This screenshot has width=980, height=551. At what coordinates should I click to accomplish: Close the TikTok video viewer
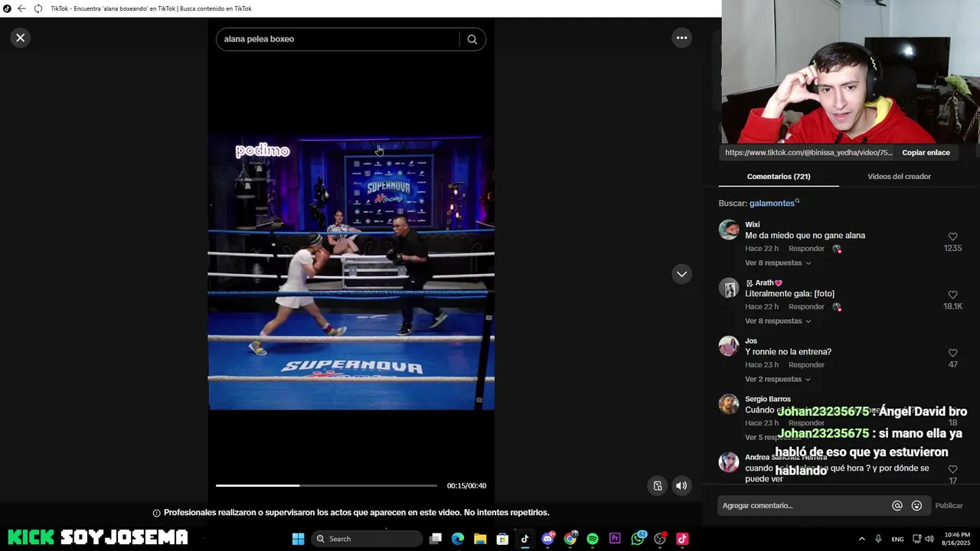click(x=21, y=37)
